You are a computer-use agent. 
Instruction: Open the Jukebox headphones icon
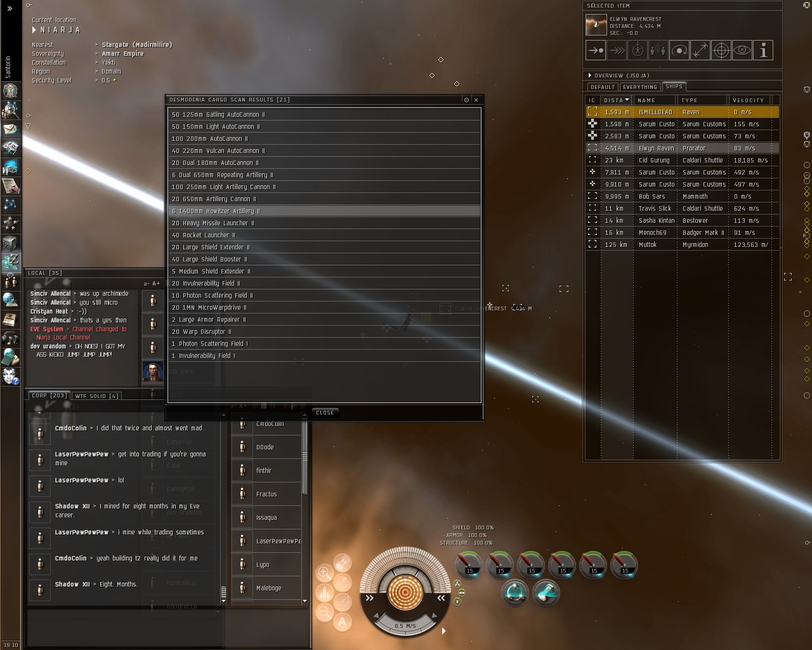pyautogui.click(x=10, y=338)
